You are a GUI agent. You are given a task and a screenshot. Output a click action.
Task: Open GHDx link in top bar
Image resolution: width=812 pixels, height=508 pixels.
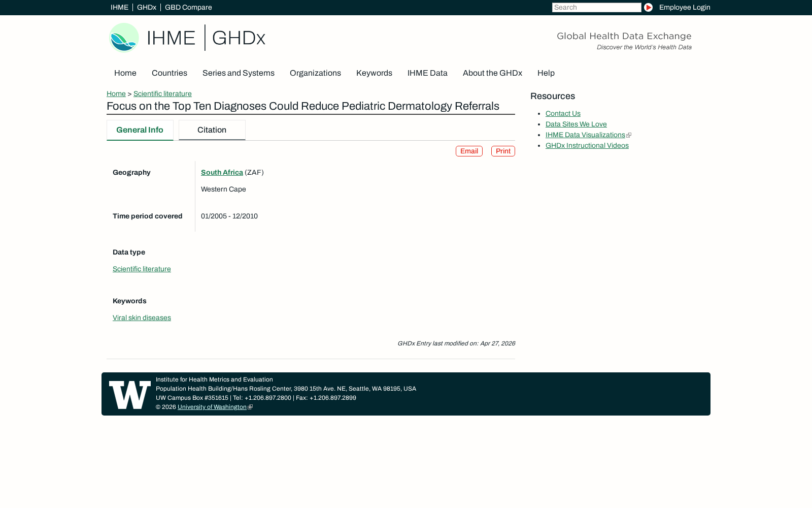pos(147,8)
